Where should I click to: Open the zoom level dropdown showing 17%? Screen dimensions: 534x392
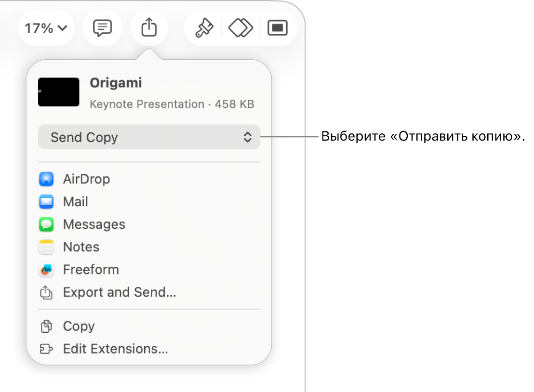point(46,28)
